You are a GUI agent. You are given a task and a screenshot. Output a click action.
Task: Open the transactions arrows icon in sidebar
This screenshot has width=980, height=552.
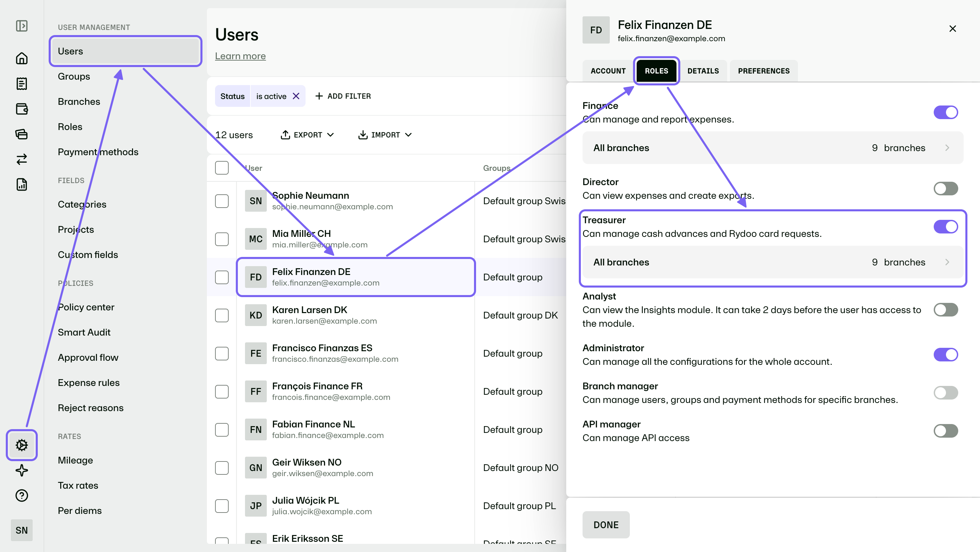pos(22,159)
